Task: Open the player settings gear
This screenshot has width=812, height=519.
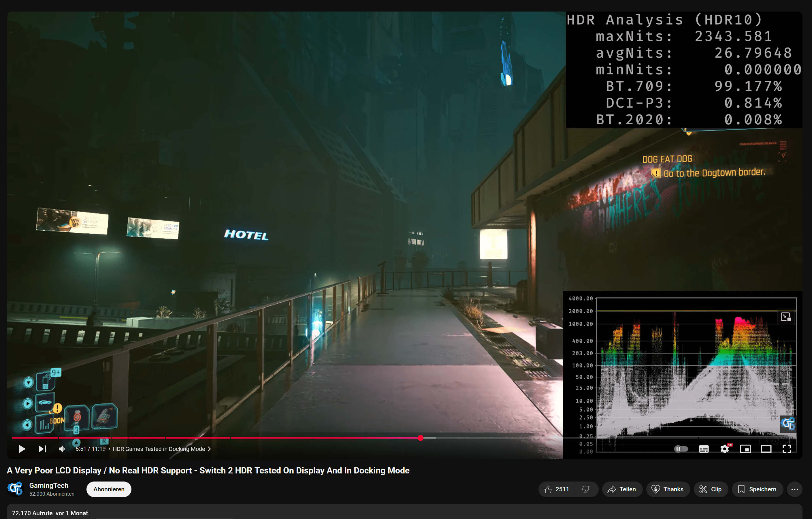Action: pos(725,449)
